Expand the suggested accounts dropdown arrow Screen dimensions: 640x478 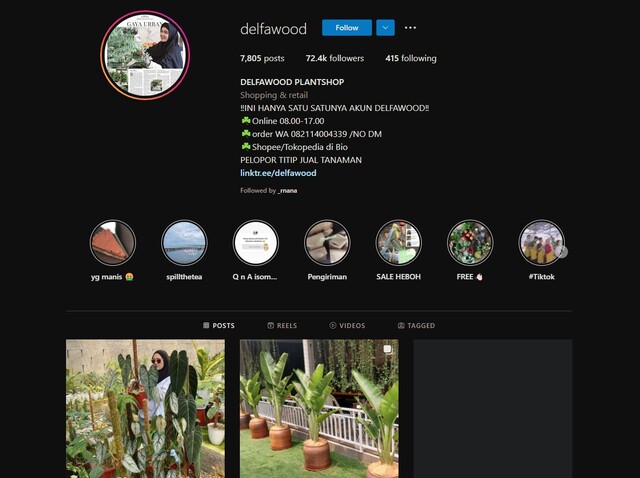[385, 28]
